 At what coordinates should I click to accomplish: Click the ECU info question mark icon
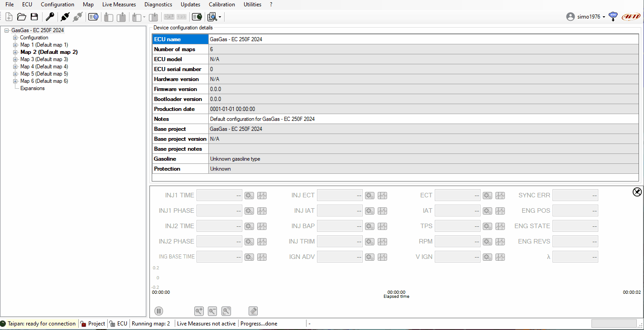pyautogui.click(x=93, y=17)
